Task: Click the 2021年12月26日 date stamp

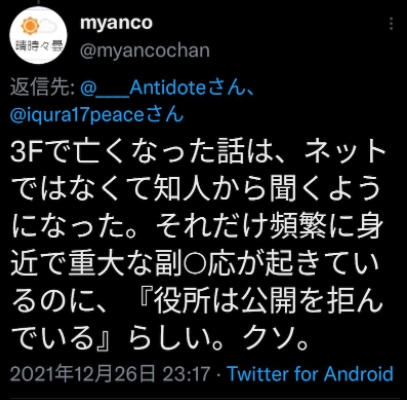Action: (x=83, y=374)
